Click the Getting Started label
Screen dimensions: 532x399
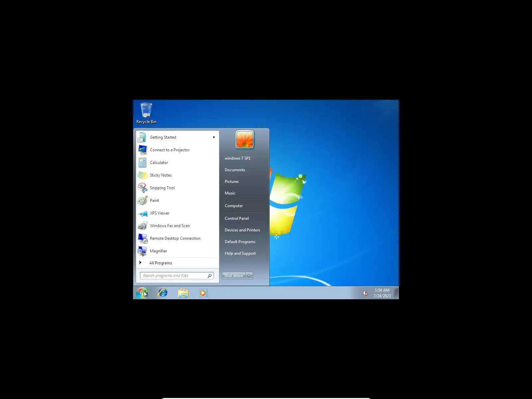click(x=163, y=137)
